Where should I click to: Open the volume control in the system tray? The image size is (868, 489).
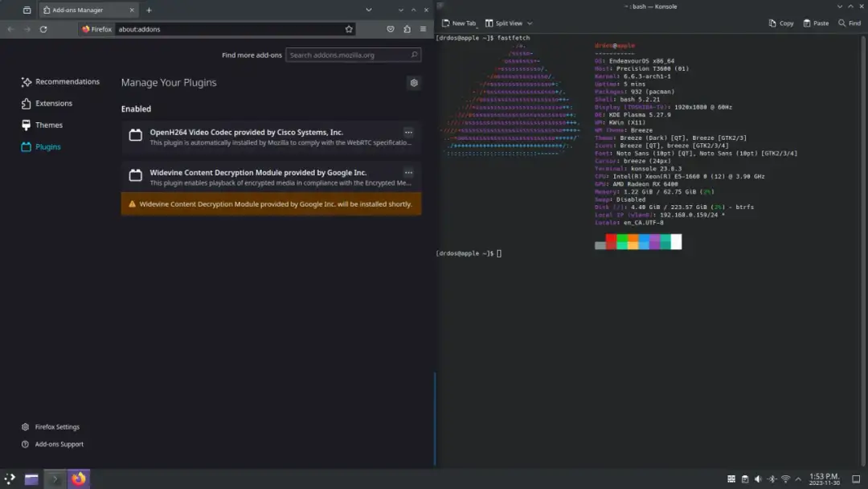(759, 479)
